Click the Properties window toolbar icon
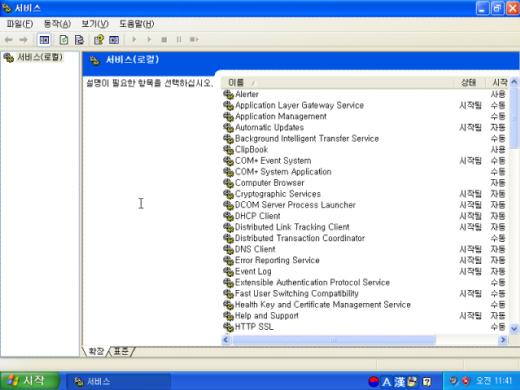Screen dimensions: 520x390 [114, 40]
